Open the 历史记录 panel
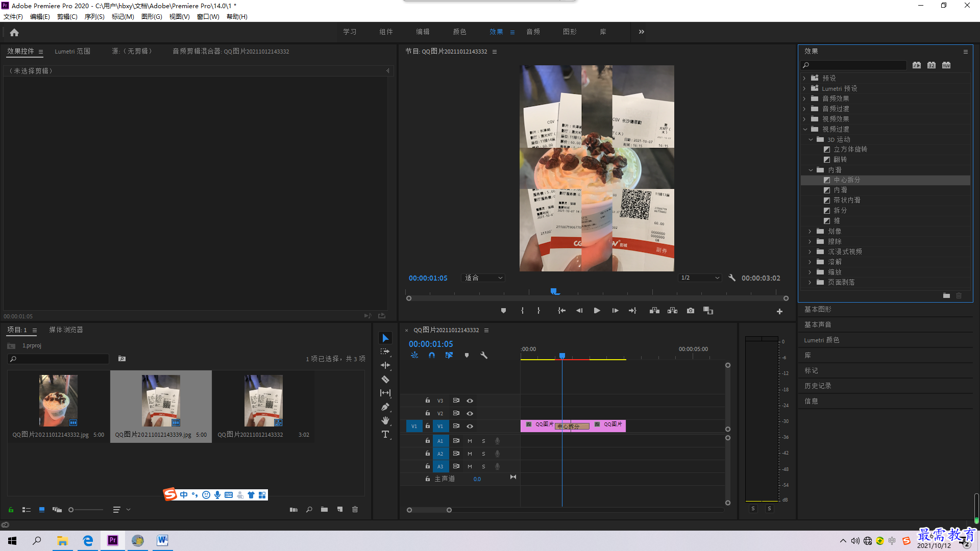 (818, 386)
